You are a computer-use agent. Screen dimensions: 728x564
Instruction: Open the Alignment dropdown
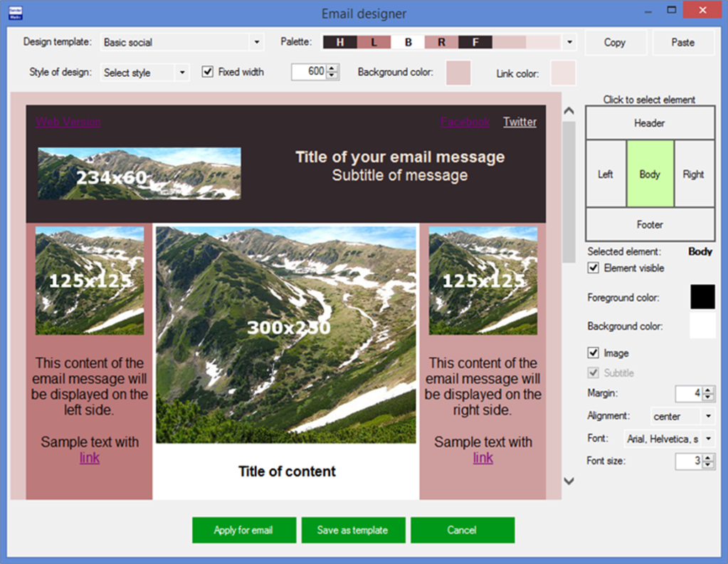[x=708, y=417]
